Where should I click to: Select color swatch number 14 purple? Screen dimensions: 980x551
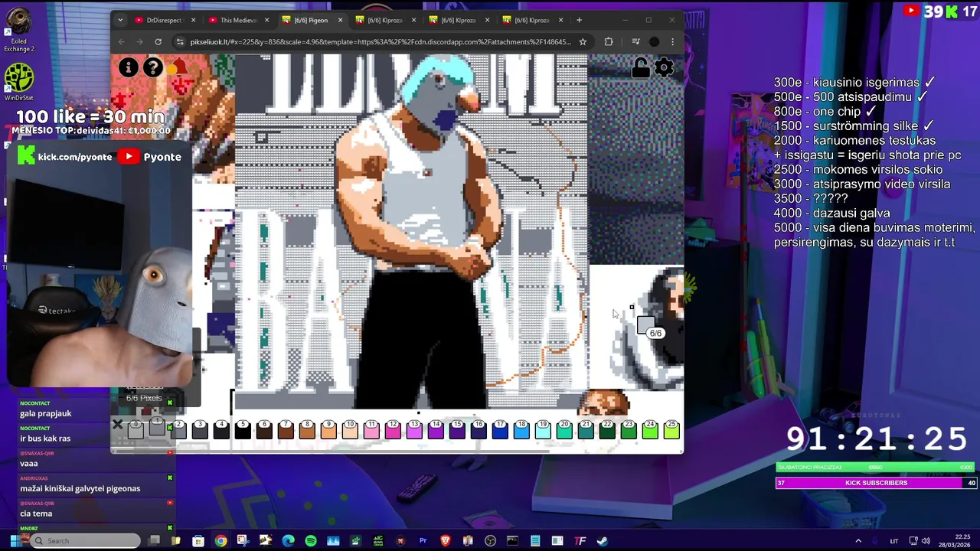click(x=436, y=430)
